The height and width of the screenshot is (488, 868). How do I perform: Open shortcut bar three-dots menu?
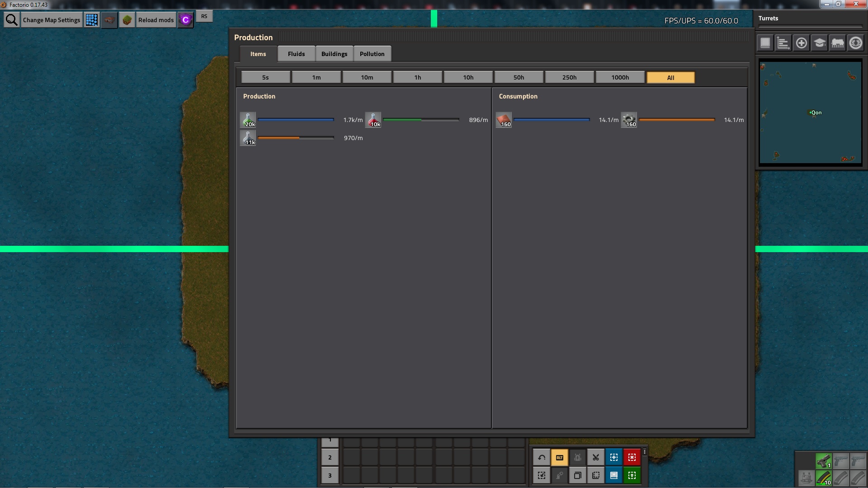[645, 452]
